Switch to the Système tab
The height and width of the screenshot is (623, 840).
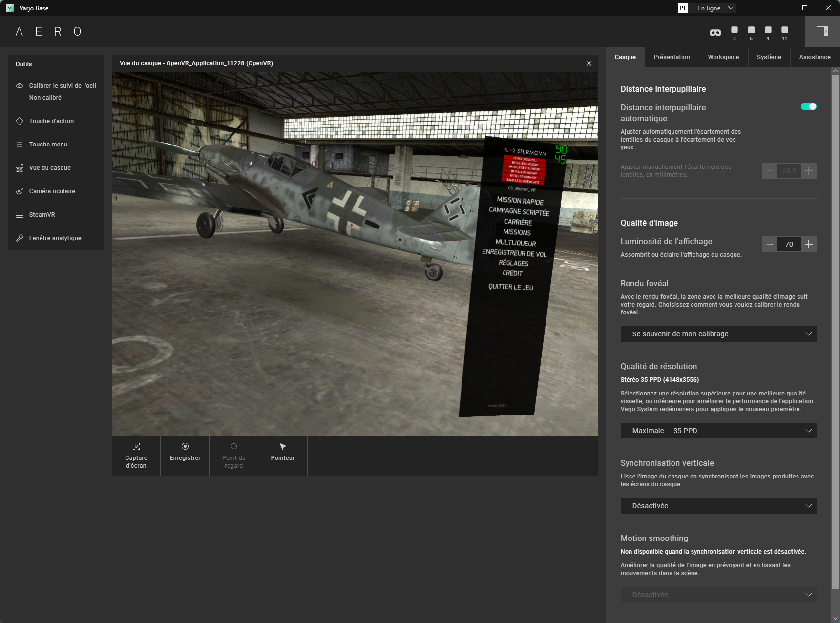click(x=769, y=57)
